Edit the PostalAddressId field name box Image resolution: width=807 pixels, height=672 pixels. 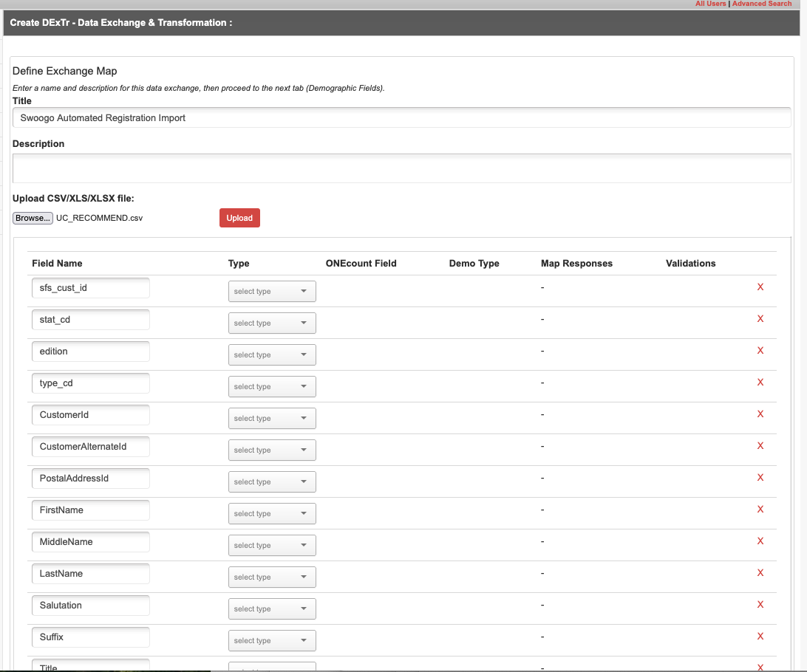click(91, 479)
